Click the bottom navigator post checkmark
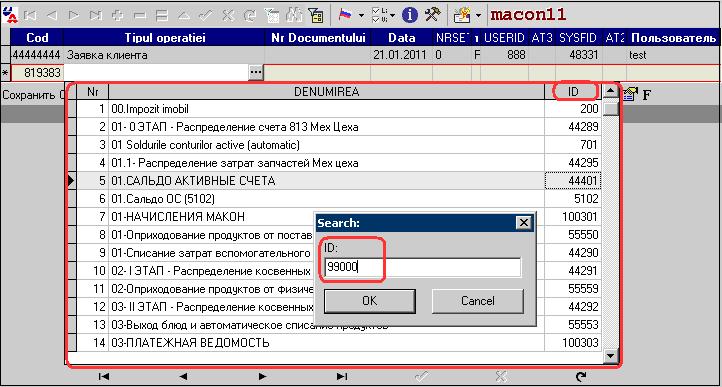This screenshot has width=722, height=387. pyautogui.click(x=421, y=377)
